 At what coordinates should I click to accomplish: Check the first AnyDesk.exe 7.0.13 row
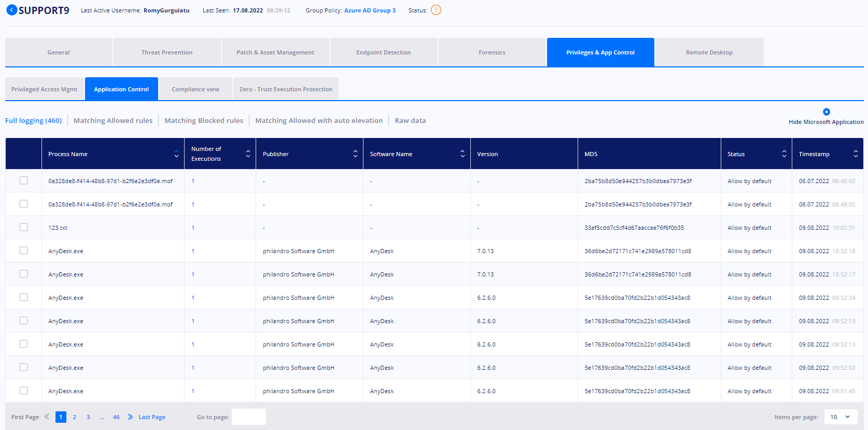coord(23,251)
